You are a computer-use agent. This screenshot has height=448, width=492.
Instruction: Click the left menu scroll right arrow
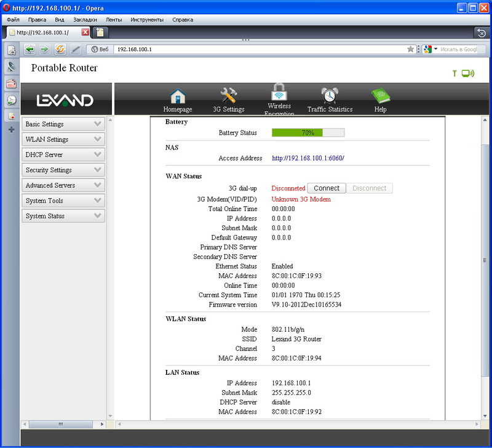pos(102,424)
